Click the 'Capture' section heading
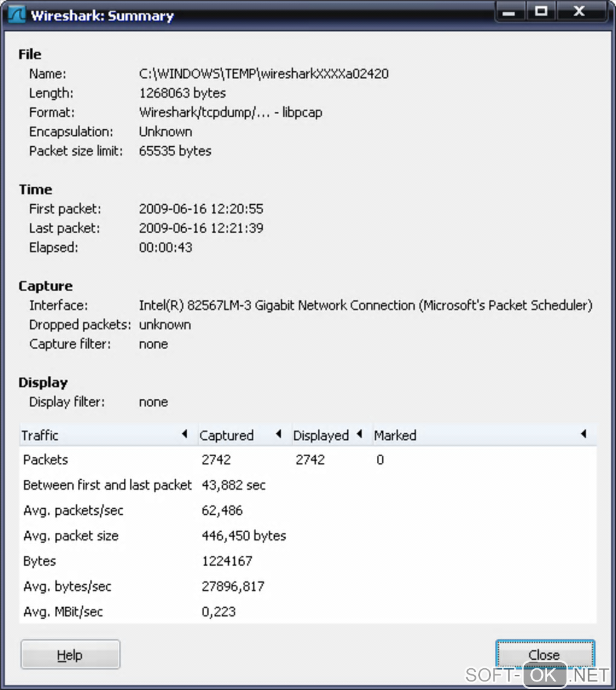Screen dimensions: 616x690 pyautogui.click(x=46, y=286)
